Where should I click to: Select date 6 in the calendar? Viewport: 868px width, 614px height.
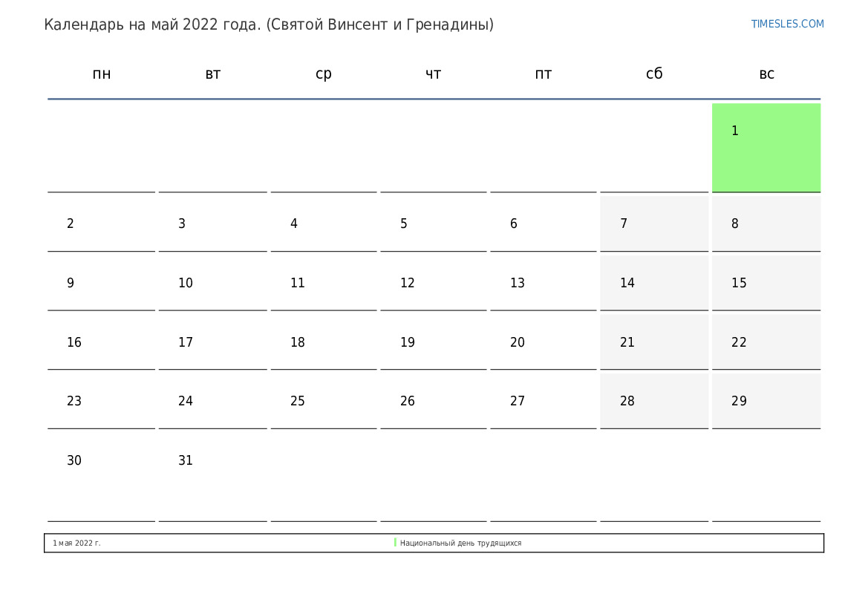coord(543,223)
